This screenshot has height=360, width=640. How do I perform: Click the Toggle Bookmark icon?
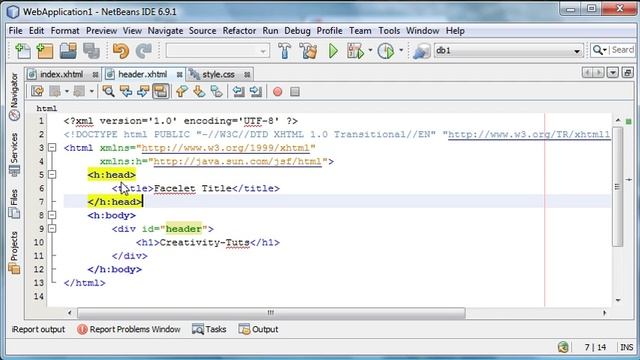pos(216,91)
